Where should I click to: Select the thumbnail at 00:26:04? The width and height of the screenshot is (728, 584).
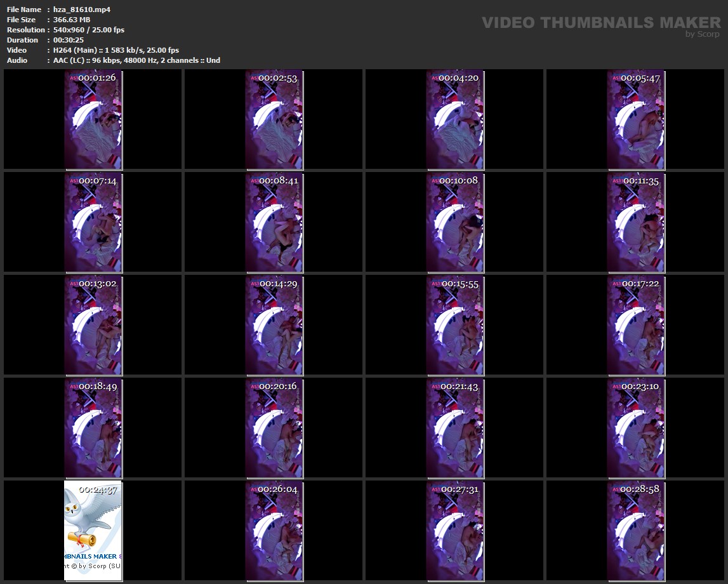tap(274, 531)
